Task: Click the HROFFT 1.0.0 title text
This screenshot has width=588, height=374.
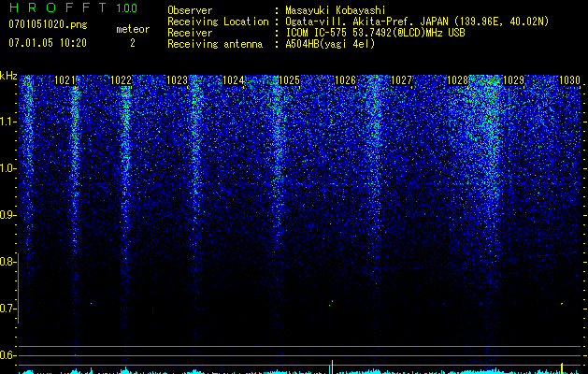Action: 73,7
